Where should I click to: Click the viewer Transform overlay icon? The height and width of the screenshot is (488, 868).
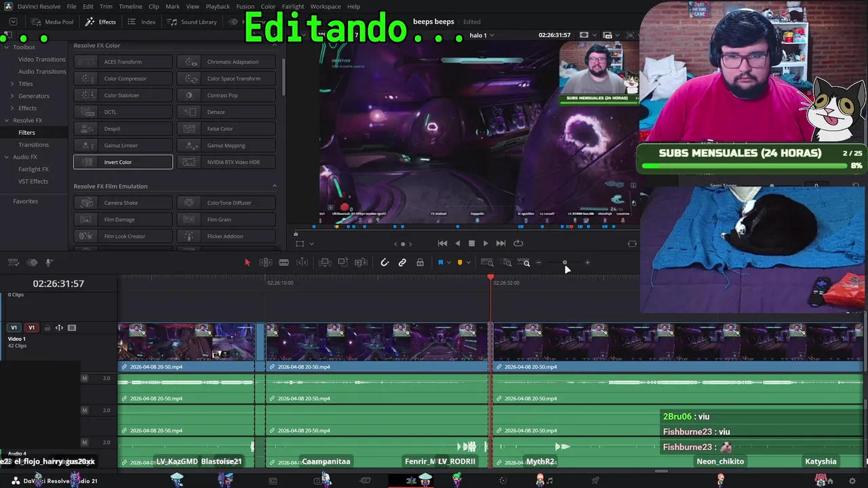tap(299, 244)
